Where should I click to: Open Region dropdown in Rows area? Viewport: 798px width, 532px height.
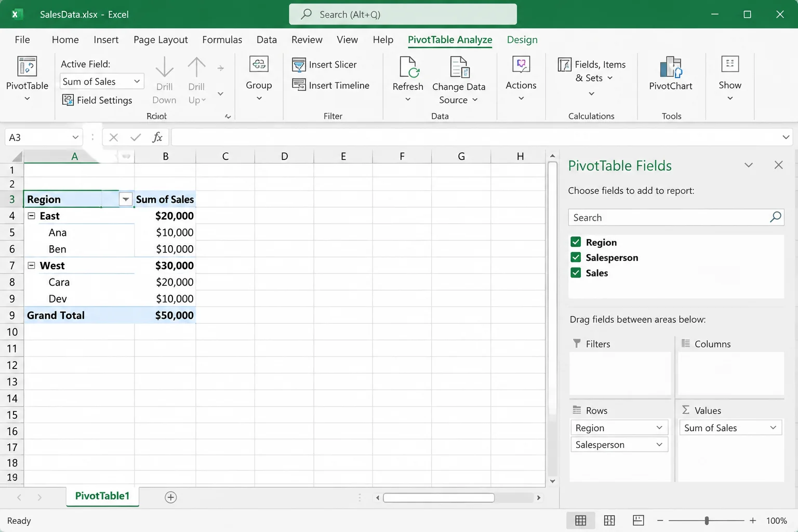(x=659, y=428)
